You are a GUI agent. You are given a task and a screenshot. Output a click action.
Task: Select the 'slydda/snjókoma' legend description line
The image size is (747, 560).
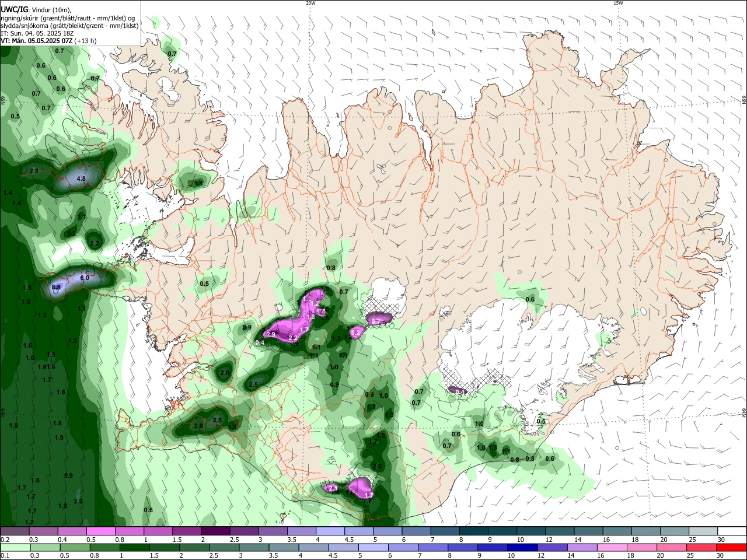coord(69,26)
